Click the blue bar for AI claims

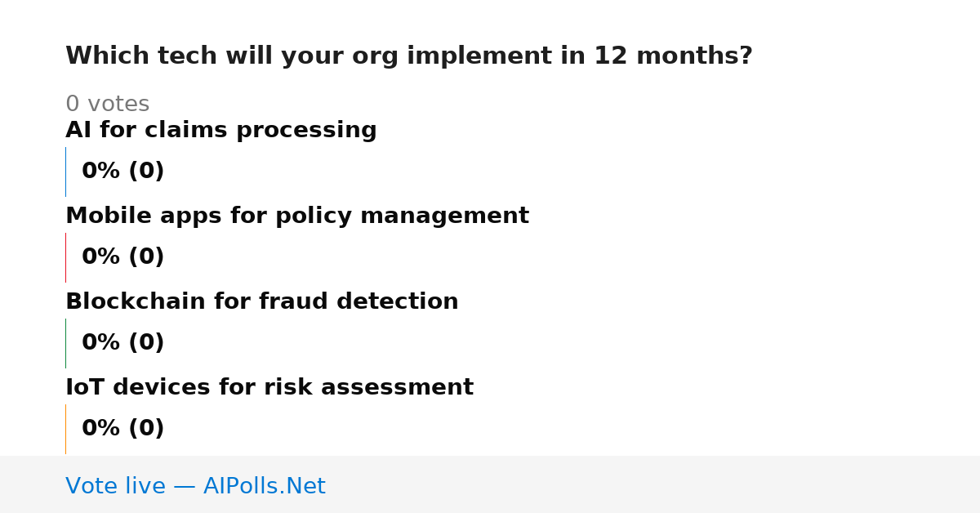[x=65, y=172]
